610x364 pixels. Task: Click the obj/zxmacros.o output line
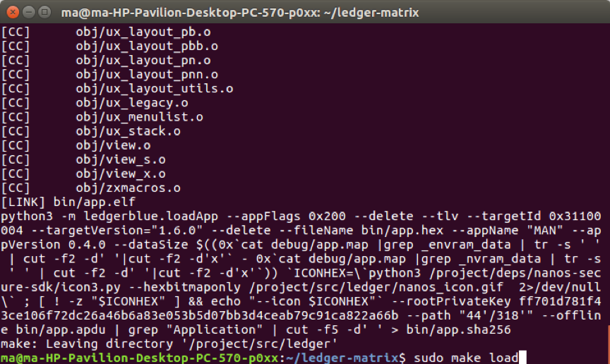click(x=128, y=188)
